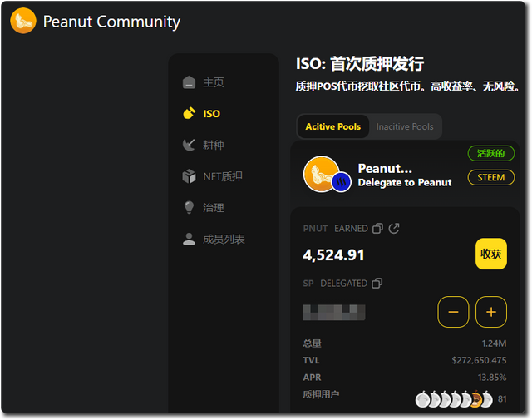Click the SP DELEGATED label
Screen dimensions: 532x420
coord(335,283)
